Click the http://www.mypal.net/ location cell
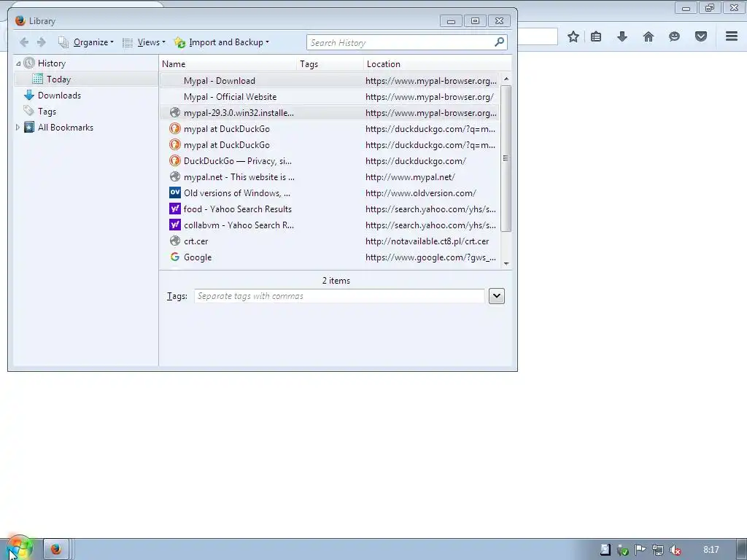The image size is (747, 560). [x=410, y=177]
